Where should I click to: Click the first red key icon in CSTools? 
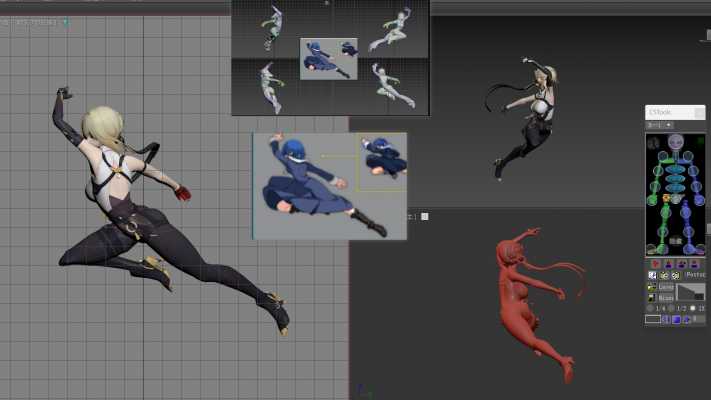tap(655, 264)
